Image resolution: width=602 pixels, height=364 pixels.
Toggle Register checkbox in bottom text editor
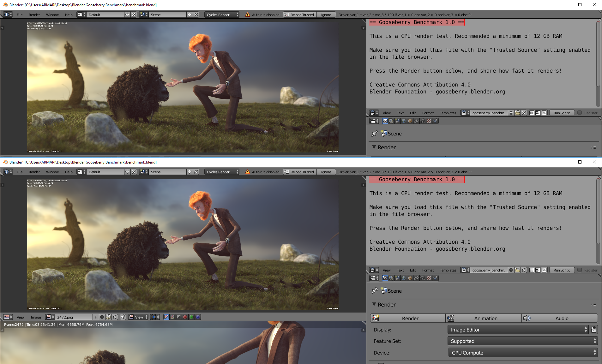pos(580,270)
